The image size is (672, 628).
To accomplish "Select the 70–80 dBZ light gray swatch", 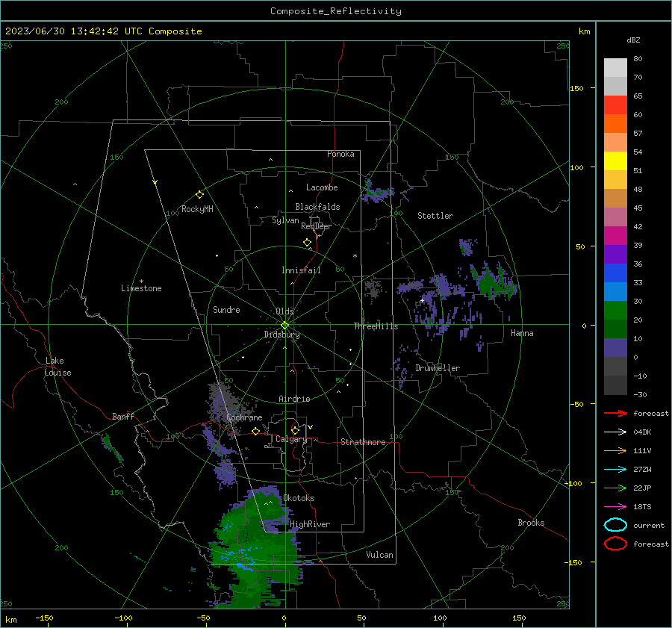I will (615, 67).
